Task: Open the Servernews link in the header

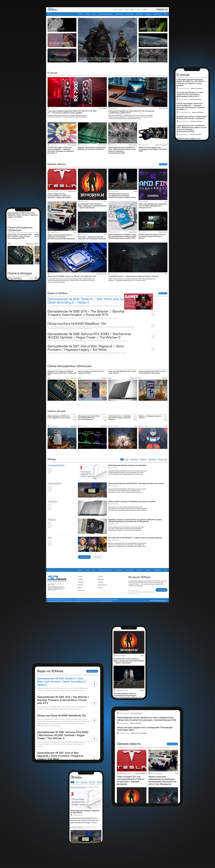Action: pos(144,9)
